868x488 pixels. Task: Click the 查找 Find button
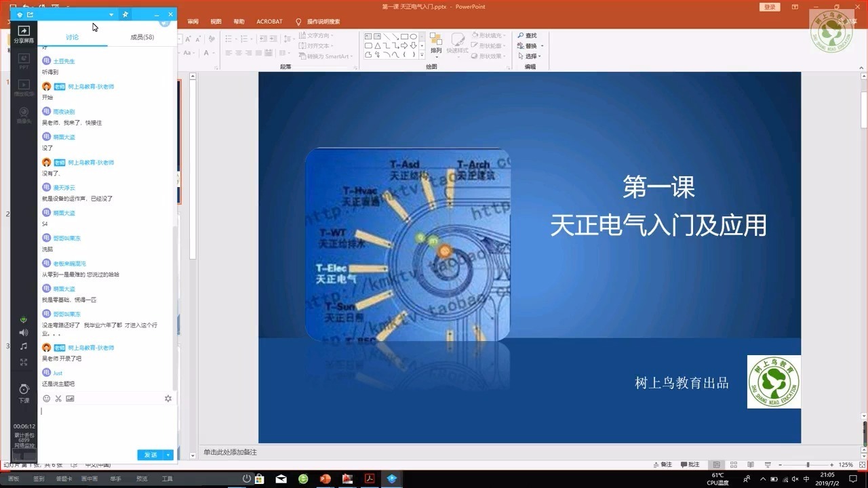click(x=527, y=35)
